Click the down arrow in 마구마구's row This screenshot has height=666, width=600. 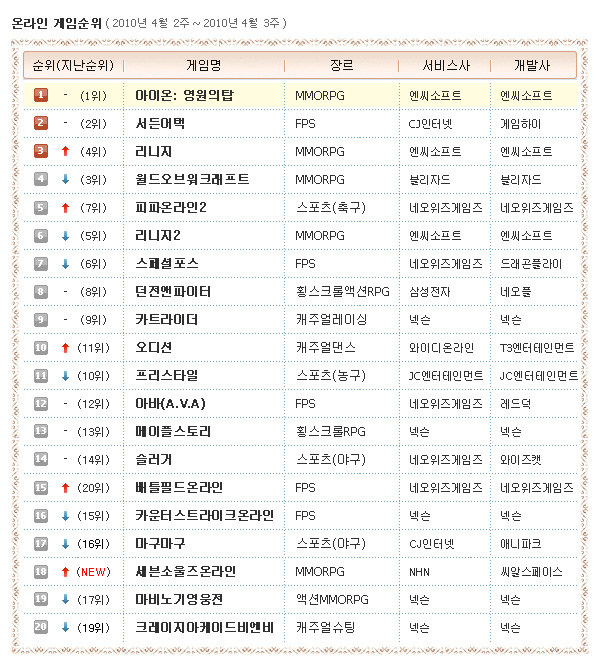point(65,543)
